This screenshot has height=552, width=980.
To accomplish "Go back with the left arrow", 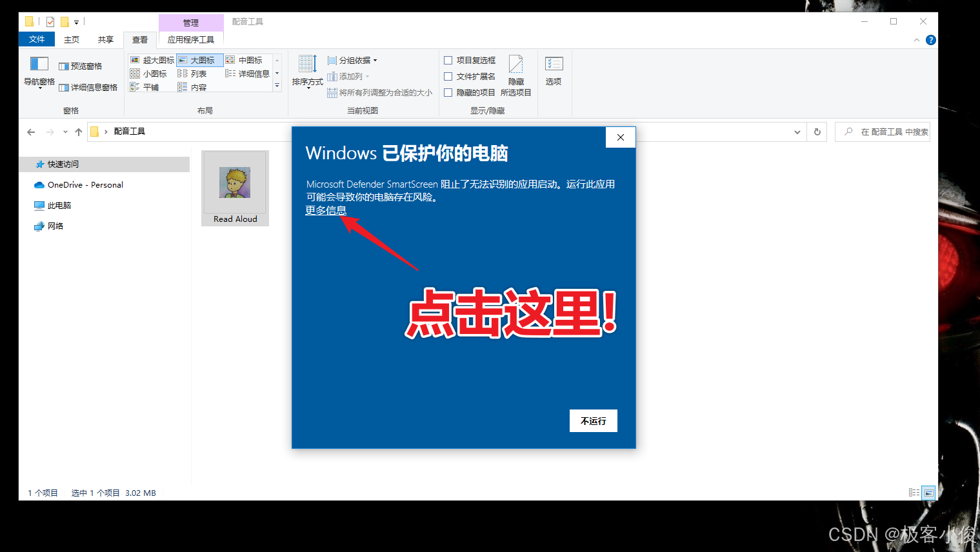I will [x=31, y=132].
